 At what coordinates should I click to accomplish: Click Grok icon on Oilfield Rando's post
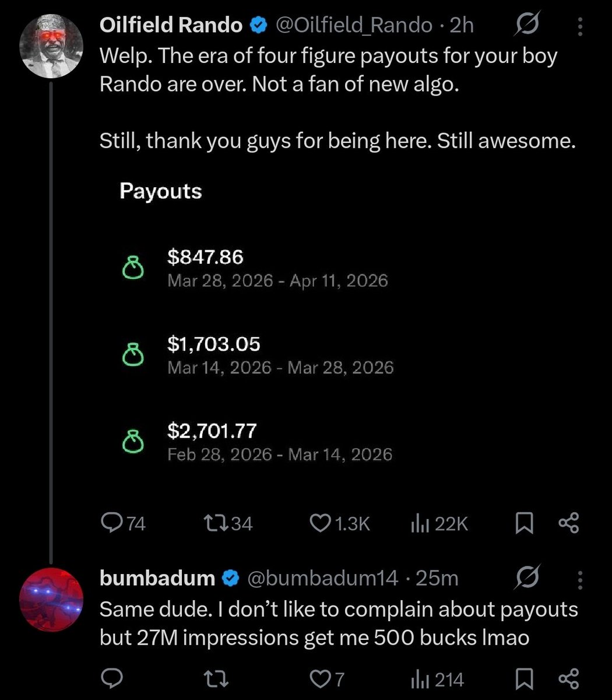click(x=526, y=25)
